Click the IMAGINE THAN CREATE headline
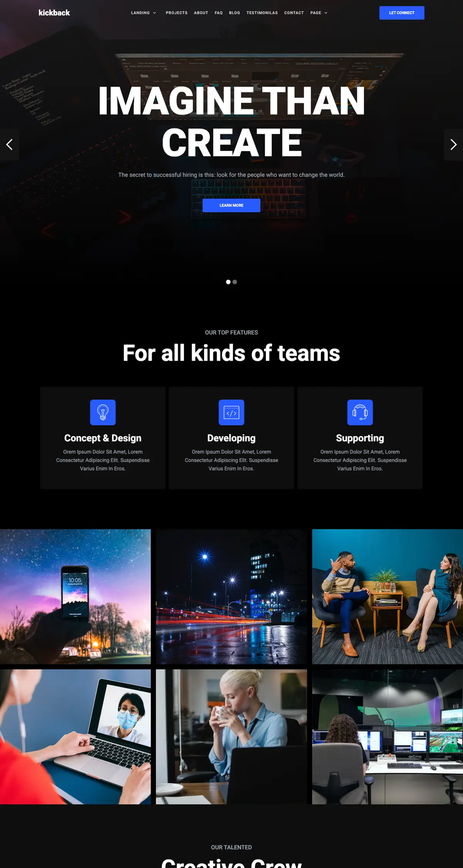This screenshot has width=463, height=868. point(231,122)
